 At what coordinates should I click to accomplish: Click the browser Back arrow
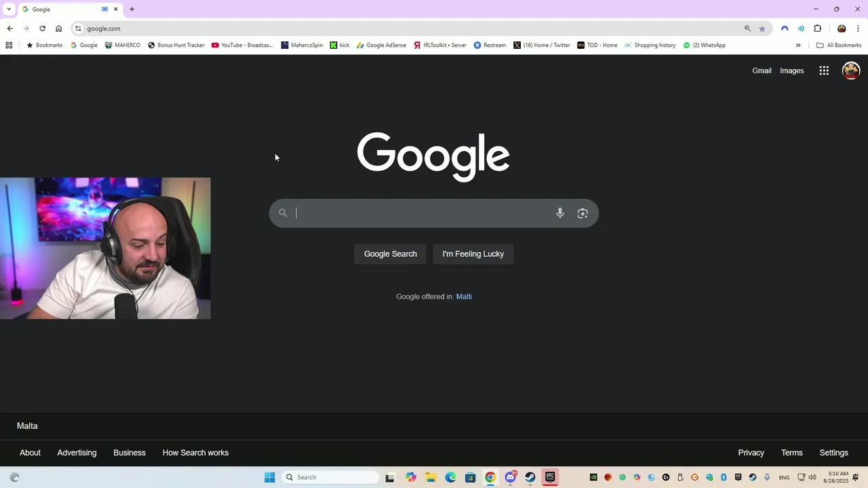point(9,28)
